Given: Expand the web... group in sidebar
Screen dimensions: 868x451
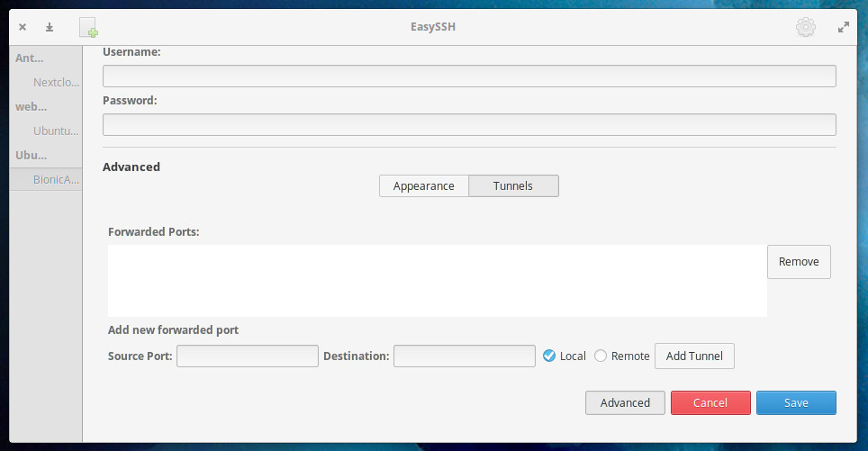Looking at the screenshot, I should click(x=32, y=106).
